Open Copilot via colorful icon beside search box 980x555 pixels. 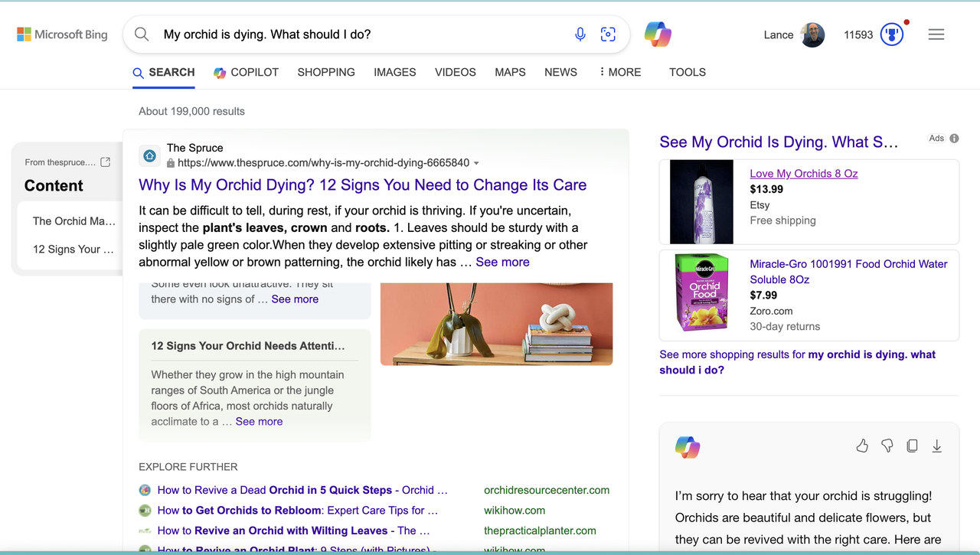[658, 34]
